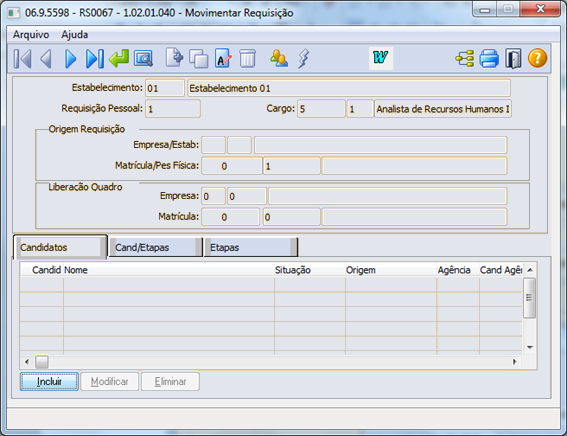Viewport: 567px width, 436px height.
Task: Click the Situação column header
Action: click(x=310, y=270)
